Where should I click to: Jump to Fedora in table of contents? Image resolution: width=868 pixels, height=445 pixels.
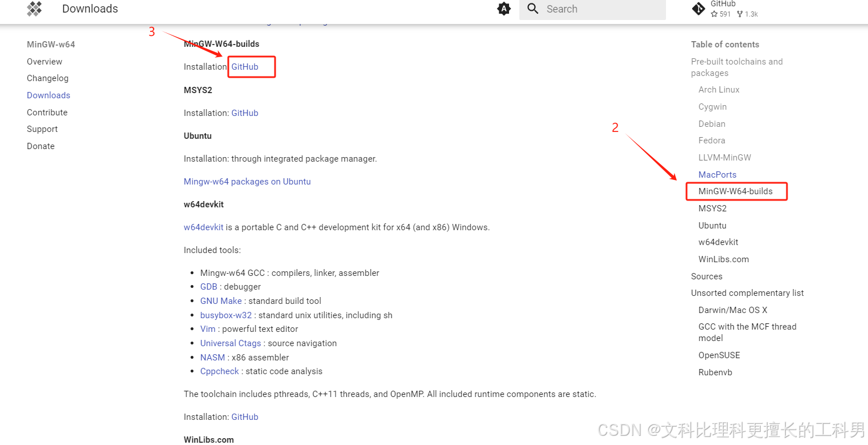[712, 141]
